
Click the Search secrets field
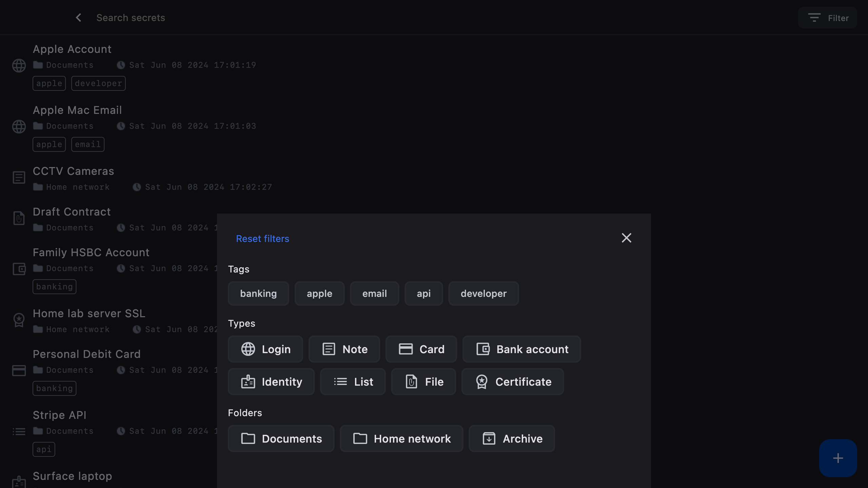pyautogui.click(x=131, y=18)
